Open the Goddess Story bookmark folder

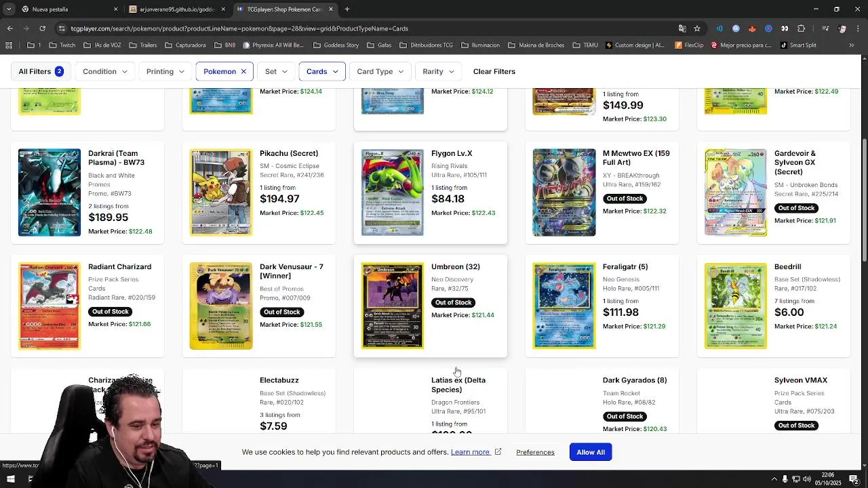[336, 45]
